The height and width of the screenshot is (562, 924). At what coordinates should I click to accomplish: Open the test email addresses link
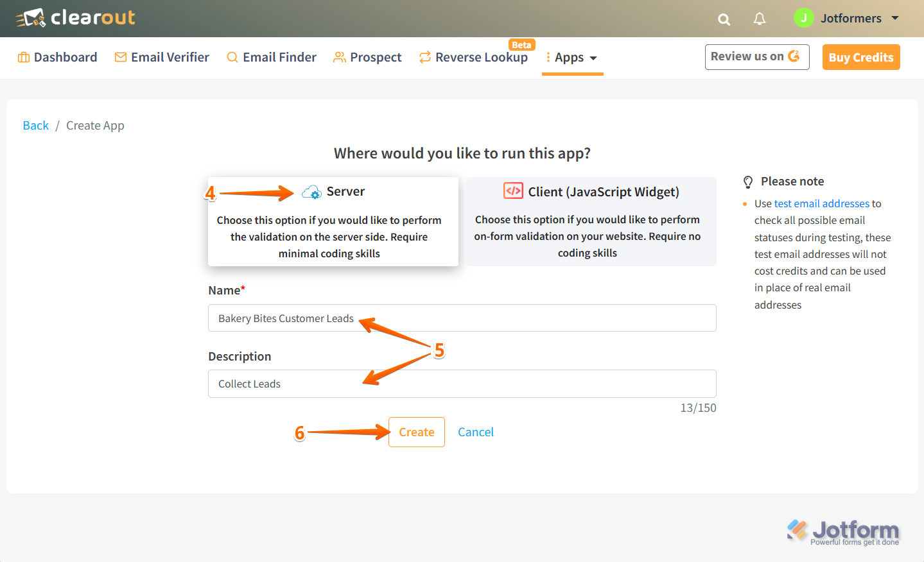[x=821, y=203]
